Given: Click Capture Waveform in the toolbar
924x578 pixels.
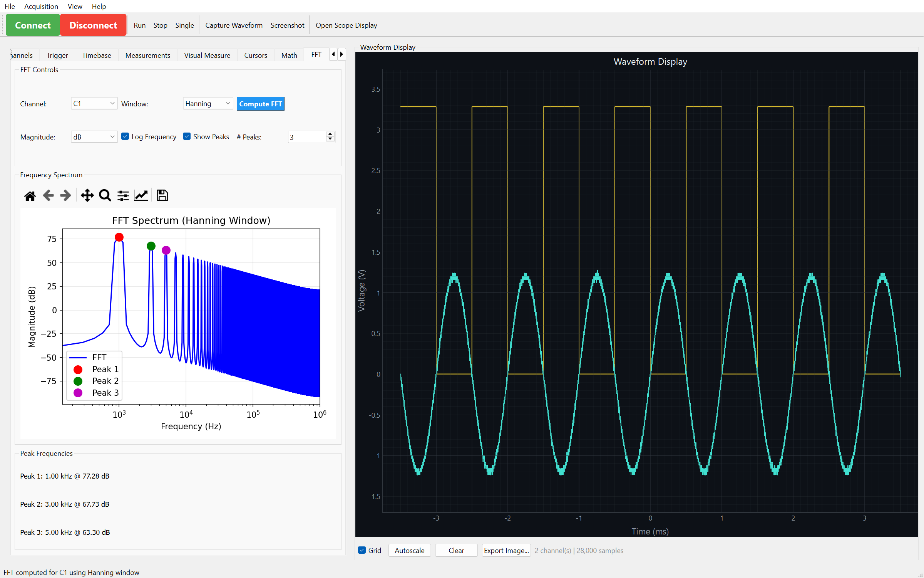Looking at the screenshot, I should click(x=234, y=25).
